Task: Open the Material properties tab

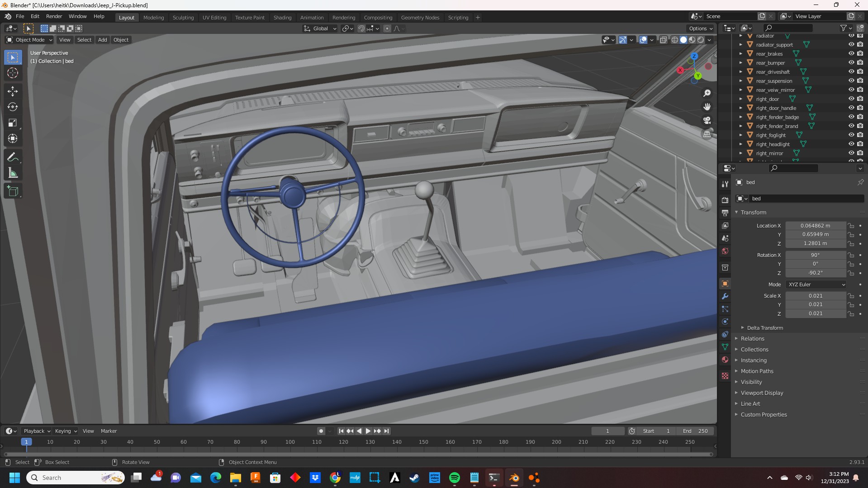Action: 725,360
